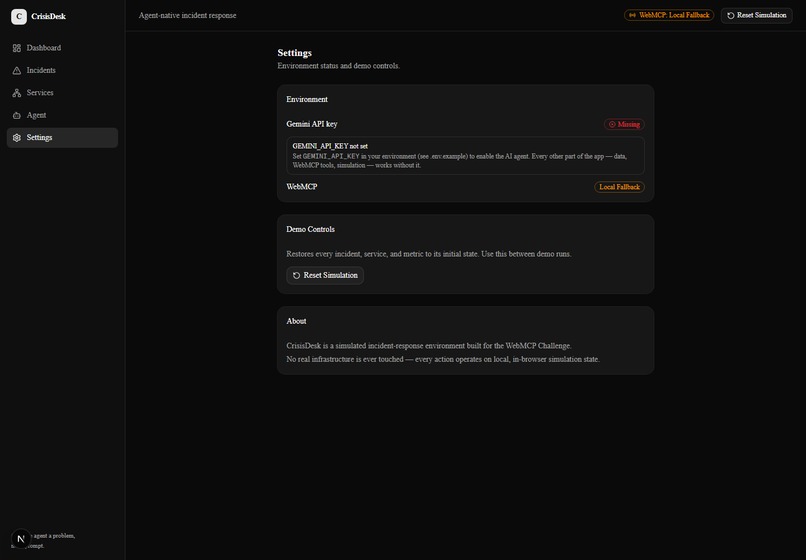Click 'CrisisDesk is a simulated incident-response' sentence
This screenshot has height=560, width=806.
pyautogui.click(x=429, y=346)
